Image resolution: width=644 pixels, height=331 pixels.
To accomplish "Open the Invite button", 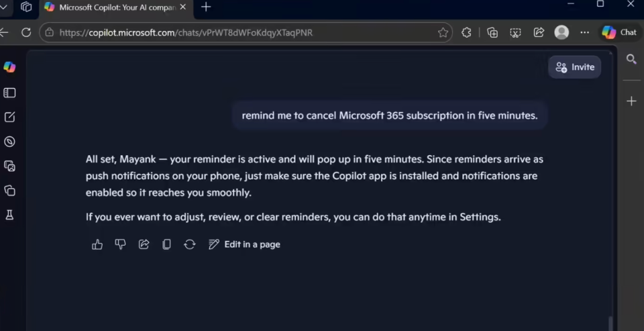I will tap(575, 67).
